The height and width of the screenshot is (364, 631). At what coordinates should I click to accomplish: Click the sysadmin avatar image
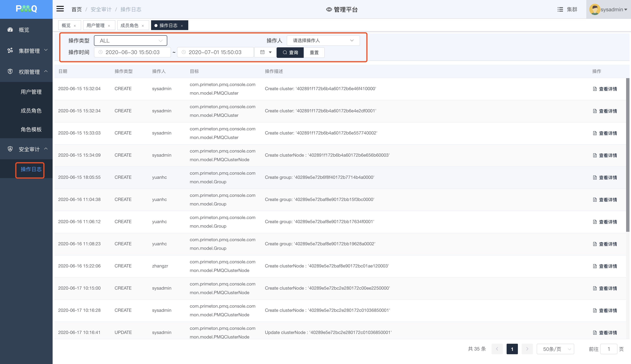point(595,10)
